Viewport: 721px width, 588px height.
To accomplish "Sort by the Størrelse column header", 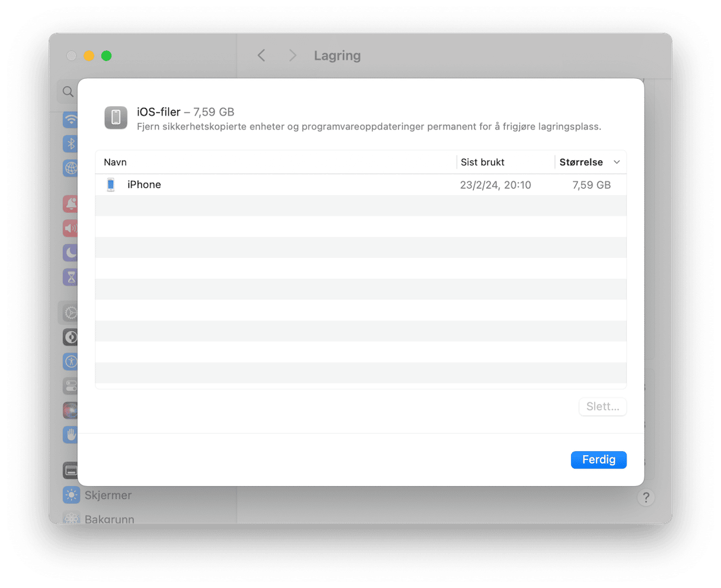I will coord(581,162).
